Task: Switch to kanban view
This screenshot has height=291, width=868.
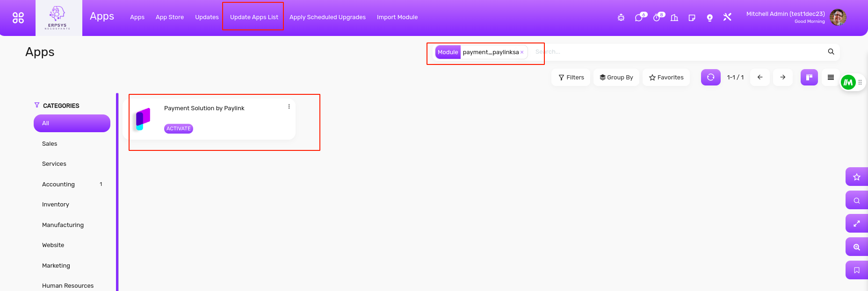Action: (809, 78)
